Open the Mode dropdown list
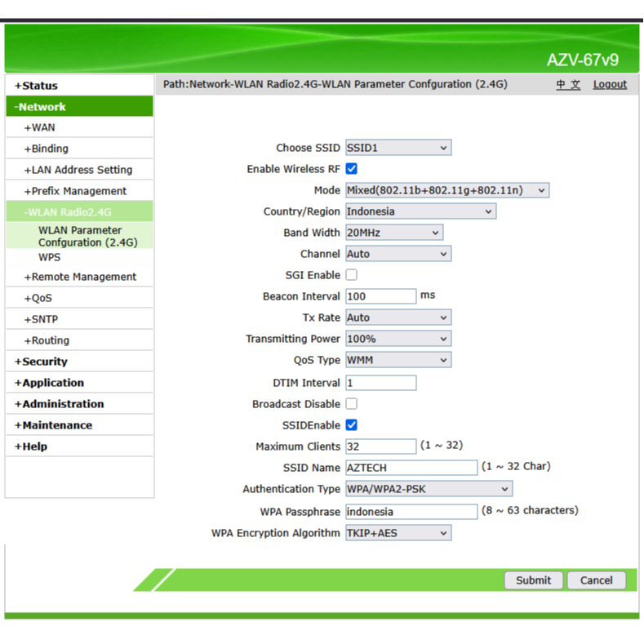Image resolution: width=644 pixels, height=644 pixels. 447,190
